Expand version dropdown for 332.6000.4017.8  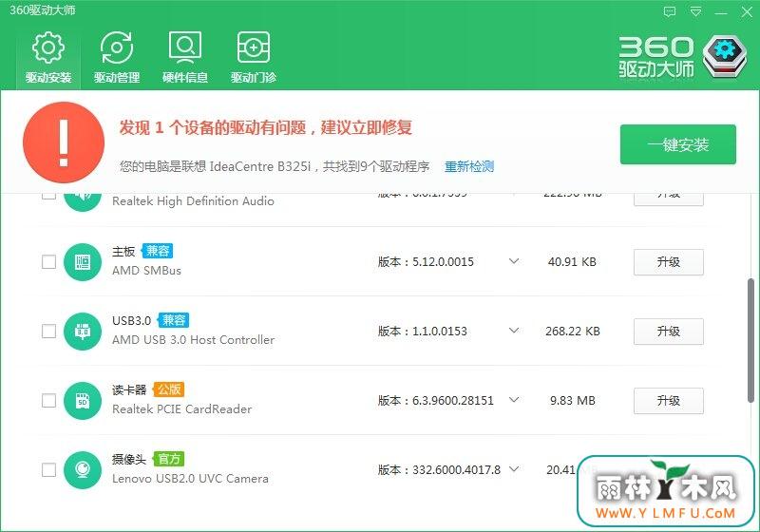(x=514, y=469)
